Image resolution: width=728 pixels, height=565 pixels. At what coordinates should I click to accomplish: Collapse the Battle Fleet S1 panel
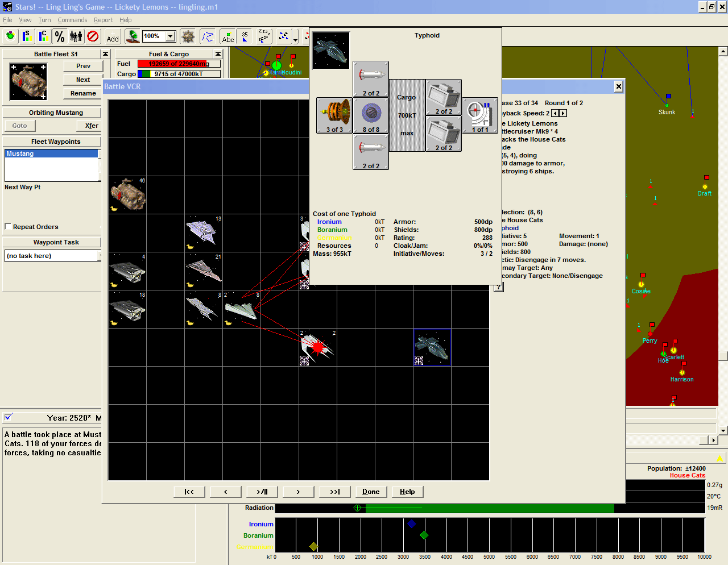[105, 54]
